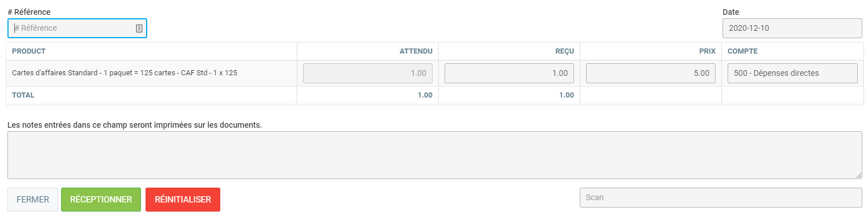The image size is (868, 215).
Task: Reset the form with the Réinitialiser button
Action: [183, 200]
